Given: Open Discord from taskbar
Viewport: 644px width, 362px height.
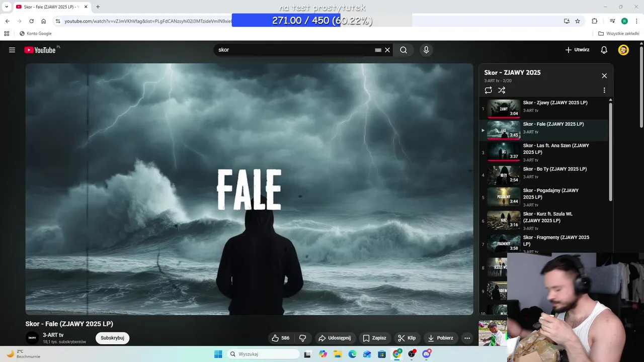Looking at the screenshot, I should (427, 354).
